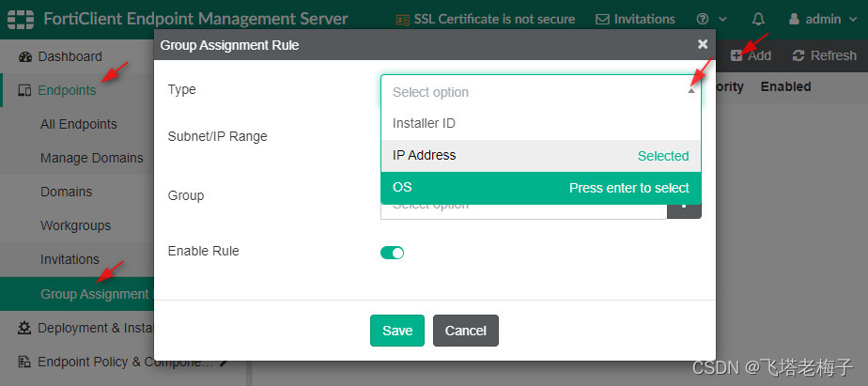Open Workgroups in sidebar
The height and width of the screenshot is (386, 868).
coord(77,226)
